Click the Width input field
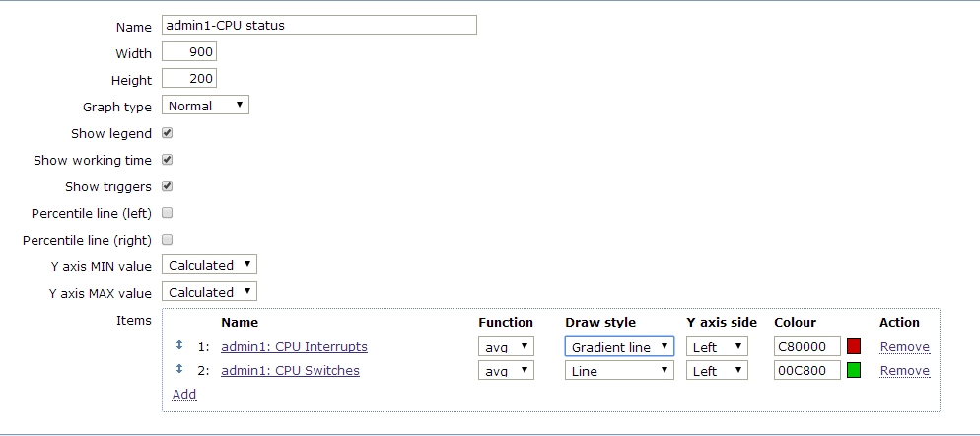Image resolution: width=980 pixels, height=436 pixels. (x=189, y=52)
